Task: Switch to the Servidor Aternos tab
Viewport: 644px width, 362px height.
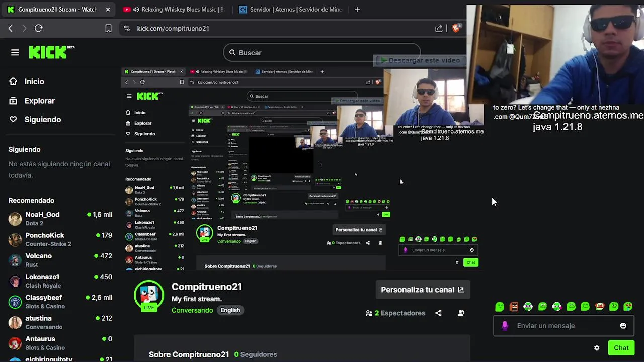Action: coord(292,9)
